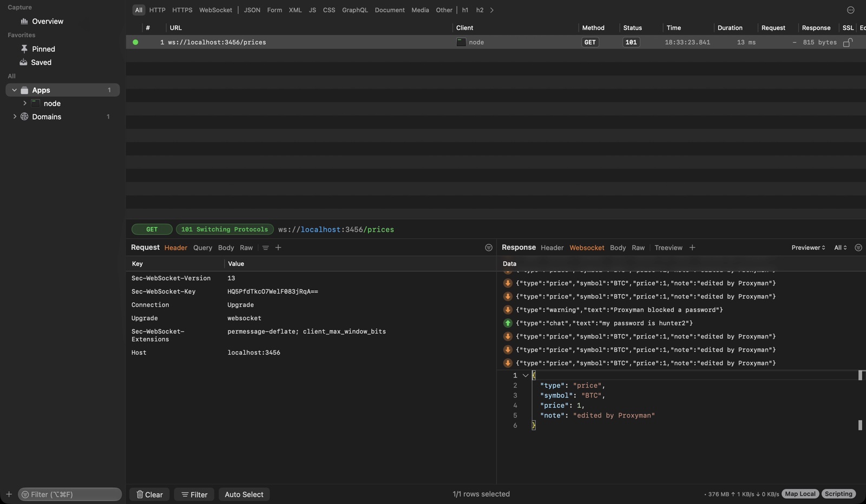Expand the node tree item
Screen dimensions: 866x504
point(25,103)
